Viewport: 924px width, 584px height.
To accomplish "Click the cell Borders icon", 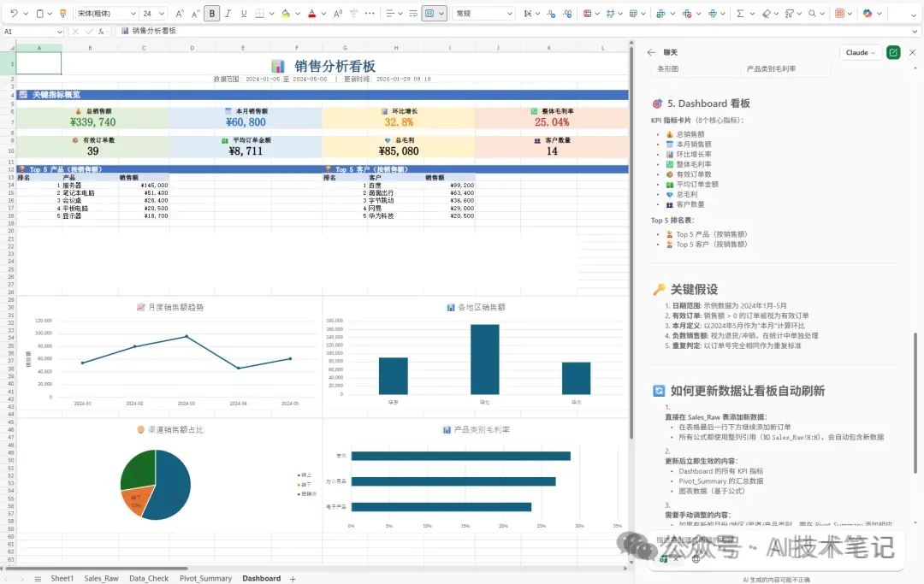I will coord(259,13).
